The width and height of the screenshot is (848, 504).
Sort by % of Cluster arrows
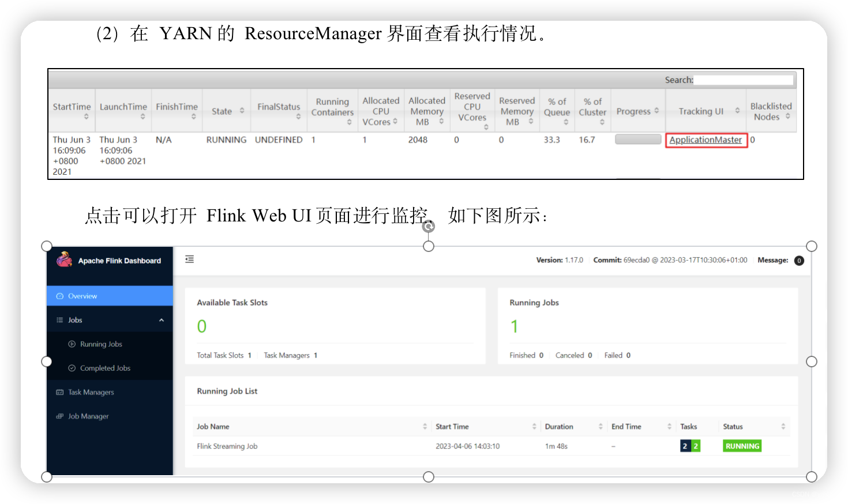[x=602, y=122]
